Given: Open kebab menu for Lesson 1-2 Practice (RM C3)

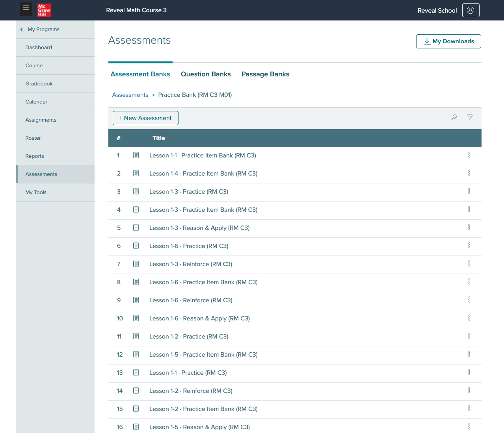Looking at the screenshot, I should click(x=469, y=336).
